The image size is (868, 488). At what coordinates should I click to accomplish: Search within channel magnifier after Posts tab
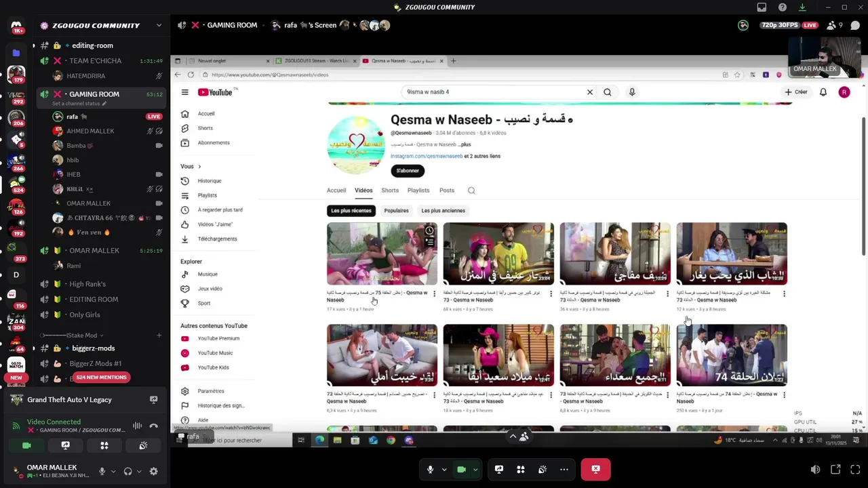[x=471, y=190]
